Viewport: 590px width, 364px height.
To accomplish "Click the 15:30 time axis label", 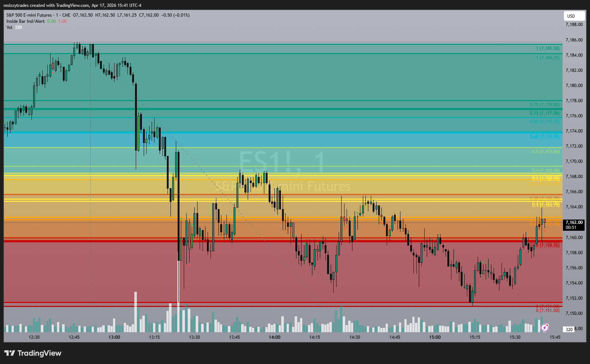I will (515, 337).
